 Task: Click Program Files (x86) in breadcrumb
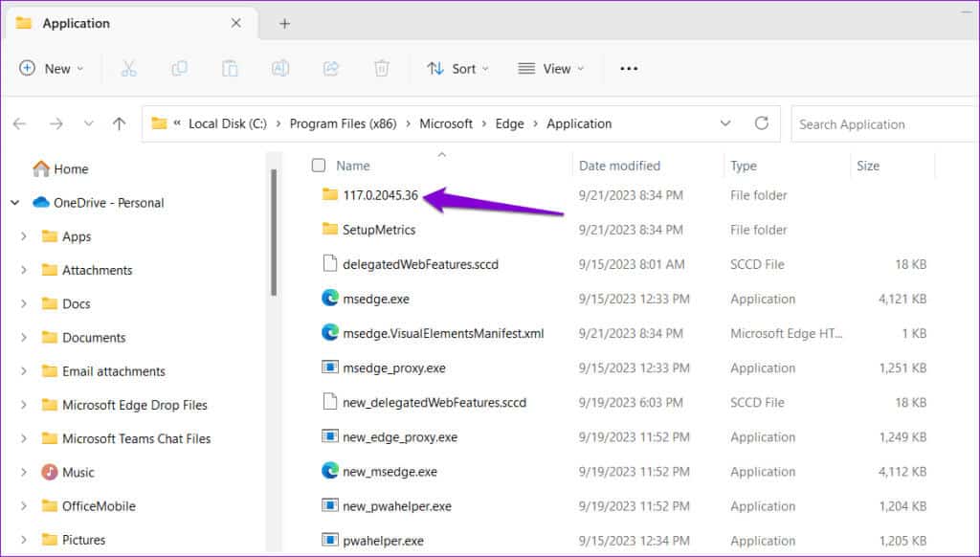[344, 123]
